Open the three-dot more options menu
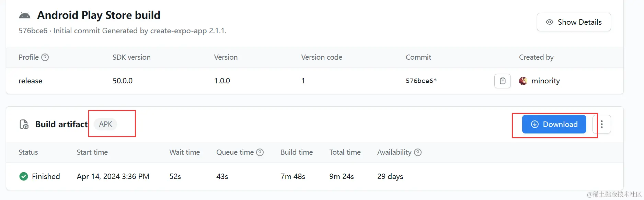The width and height of the screenshot is (644, 200). click(x=602, y=124)
